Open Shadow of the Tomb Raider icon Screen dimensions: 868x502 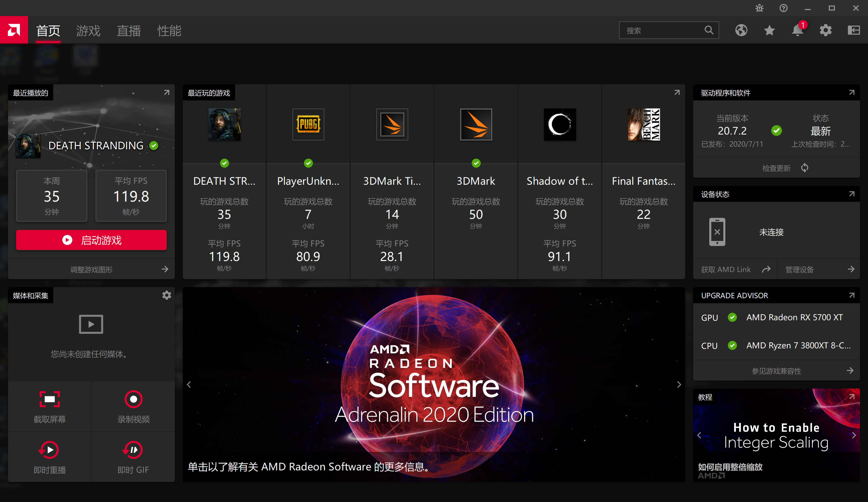(x=560, y=125)
